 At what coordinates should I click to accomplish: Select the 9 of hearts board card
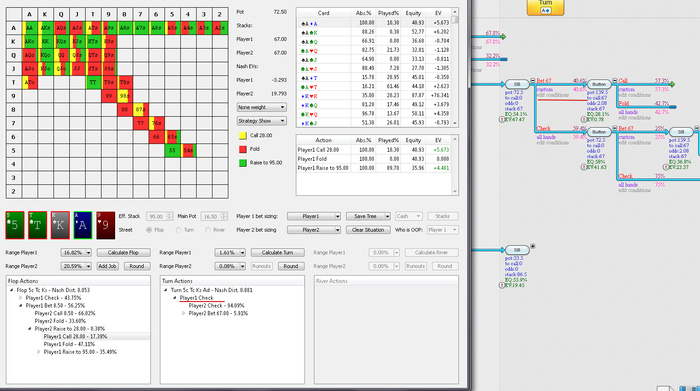coord(106,225)
